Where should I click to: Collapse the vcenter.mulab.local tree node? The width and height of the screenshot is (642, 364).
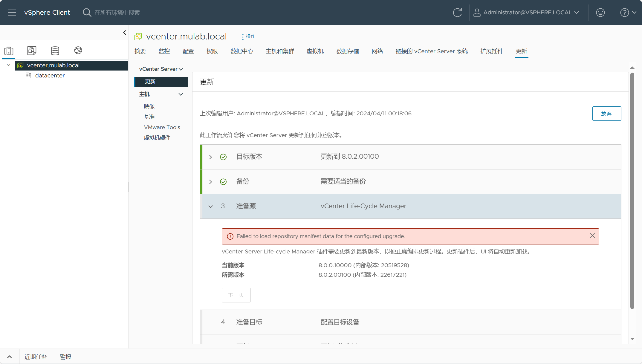[8, 65]
